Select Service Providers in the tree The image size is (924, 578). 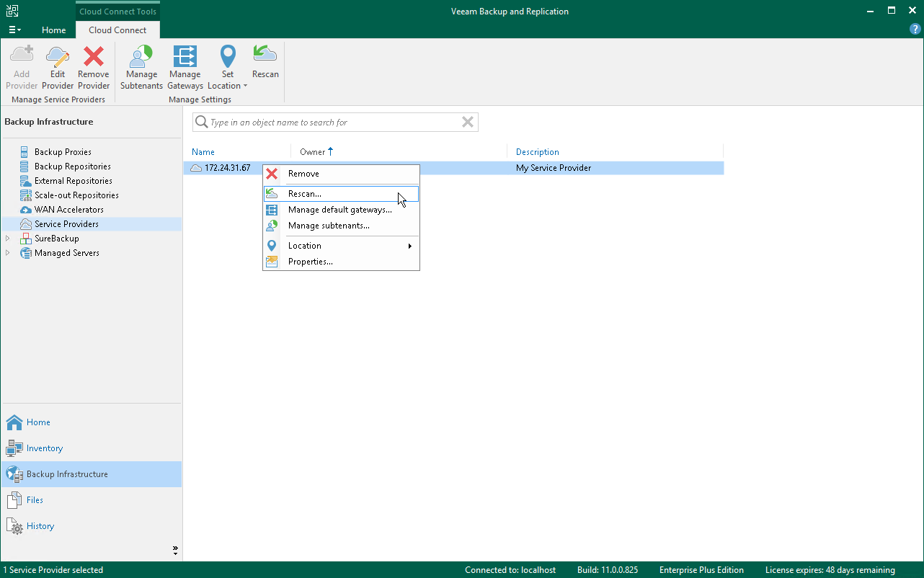66,224
